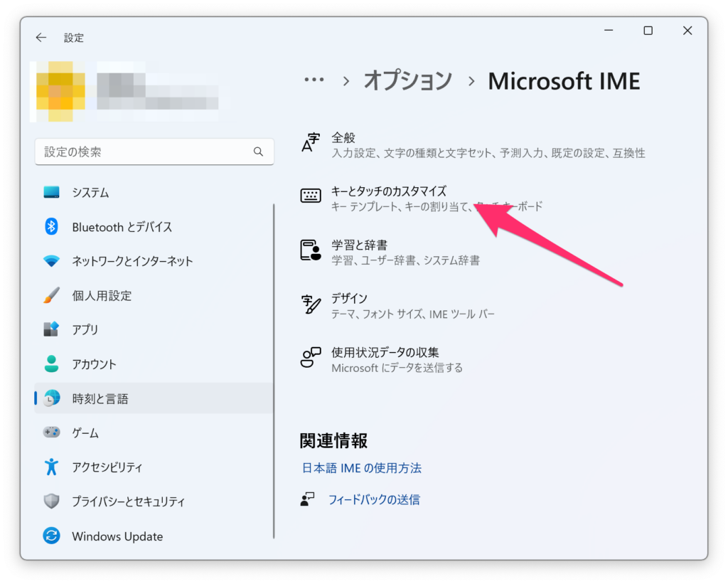Click the sidebar vertical scrollbar
The width and height of the screenshot is (728, 584).
[274, 371]
